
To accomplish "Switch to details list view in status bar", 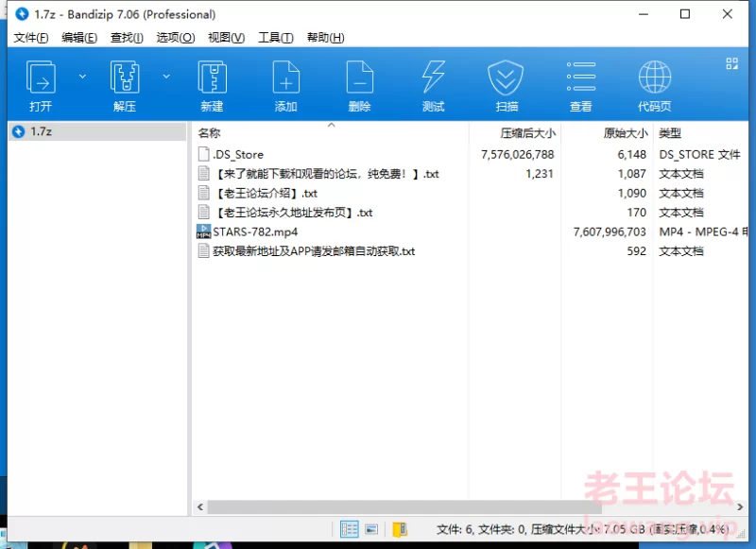I will pos(349,529).
